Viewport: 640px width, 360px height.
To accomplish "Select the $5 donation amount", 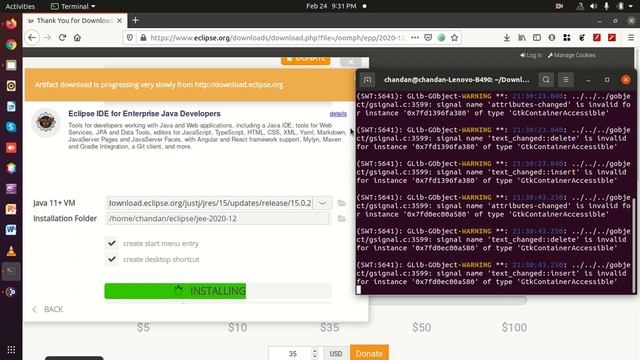I will 143,327.
